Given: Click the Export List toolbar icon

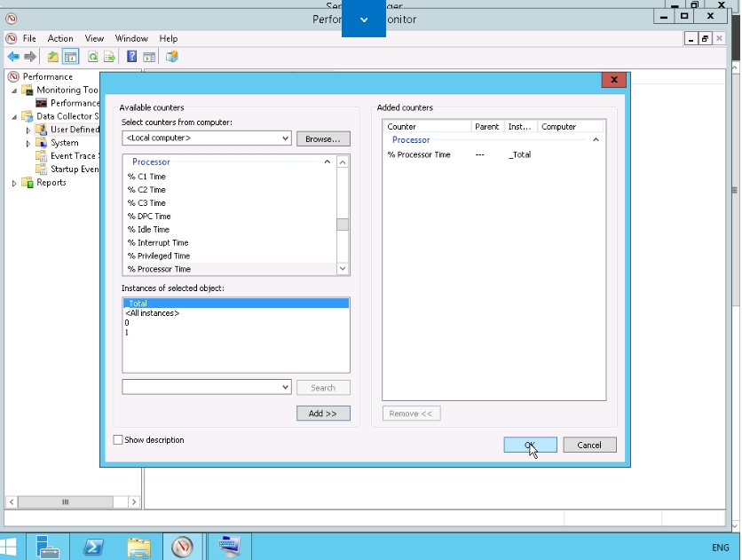Looking at the screenshot, I should click(109, 57).
